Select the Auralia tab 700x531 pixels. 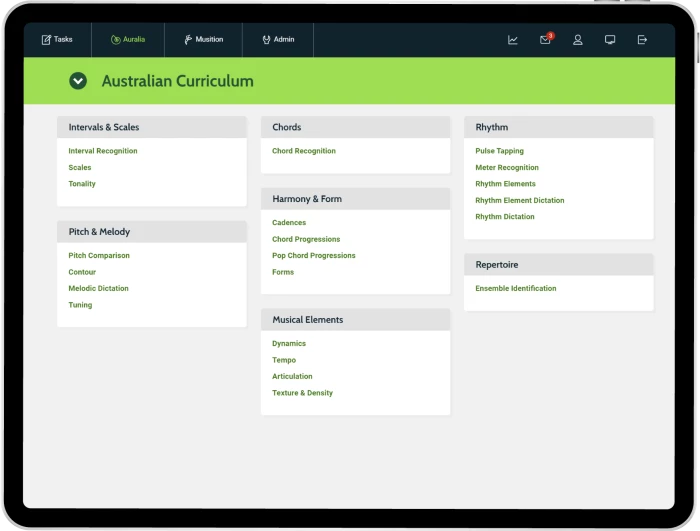[128, 40]
